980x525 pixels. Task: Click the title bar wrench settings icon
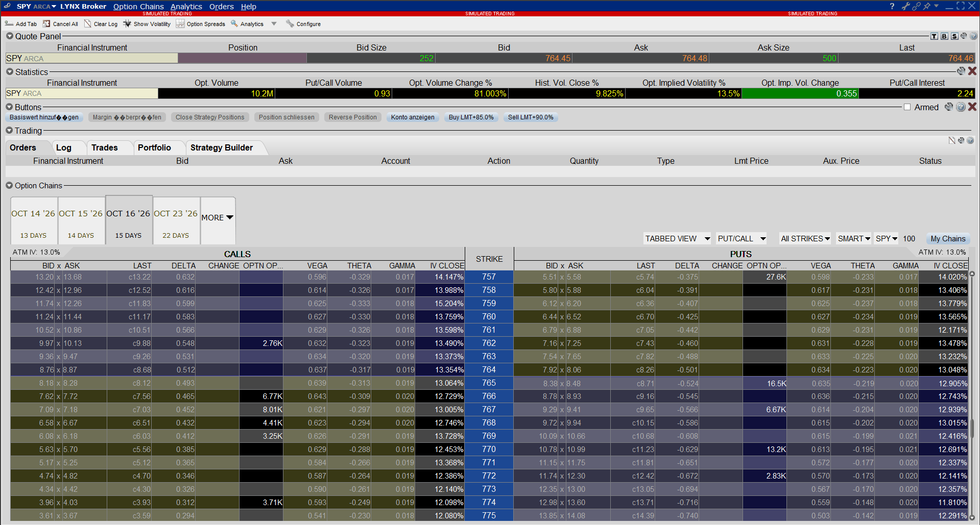(x=906, y=6)
